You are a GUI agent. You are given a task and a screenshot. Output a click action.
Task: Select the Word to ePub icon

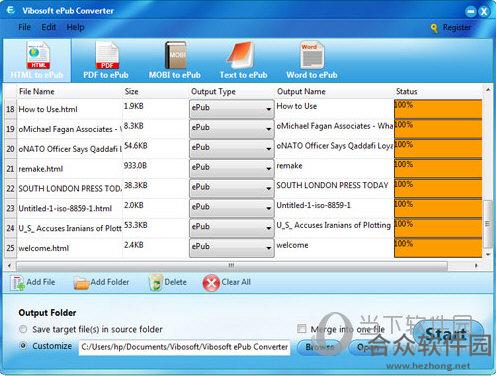pos(312,56)
